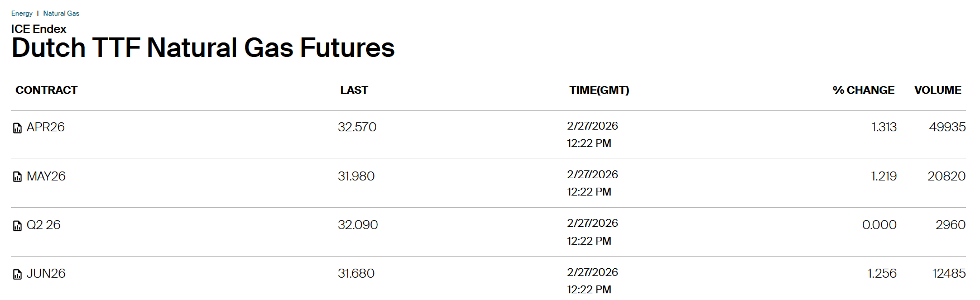Click APR26 last price 32.570
Viewport: 980px width, 300px height.
(357, 127)
